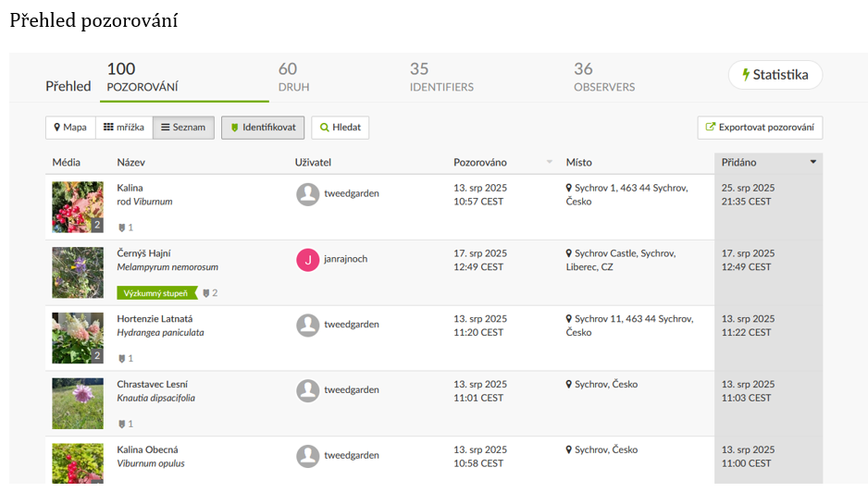The image size is (868, 492).
Task: Open the 60 Druh tab
Action: [293, 78]
